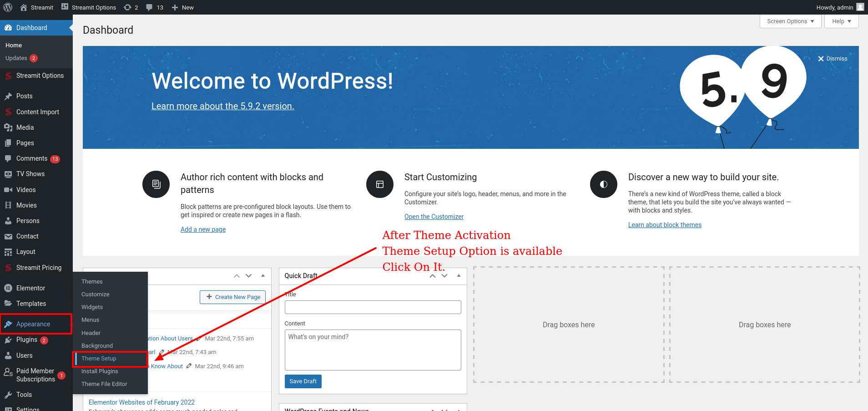The height and width of the screenshot is (411, 868).
Task: Open the Movies menu
Action: pyautogui.click(x=36, y=205)
